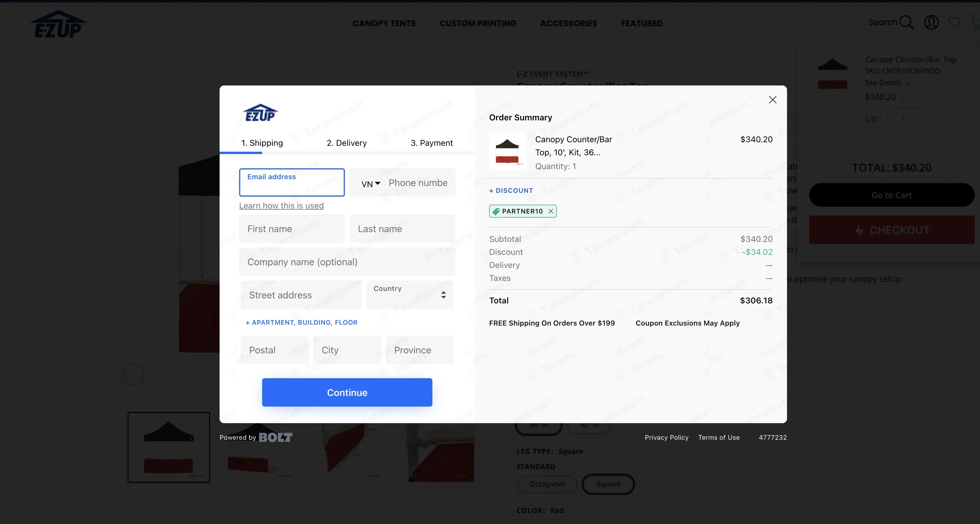
Task: Click the Go to Cart button
Action: pyautogui.click(x=891, y=195)
